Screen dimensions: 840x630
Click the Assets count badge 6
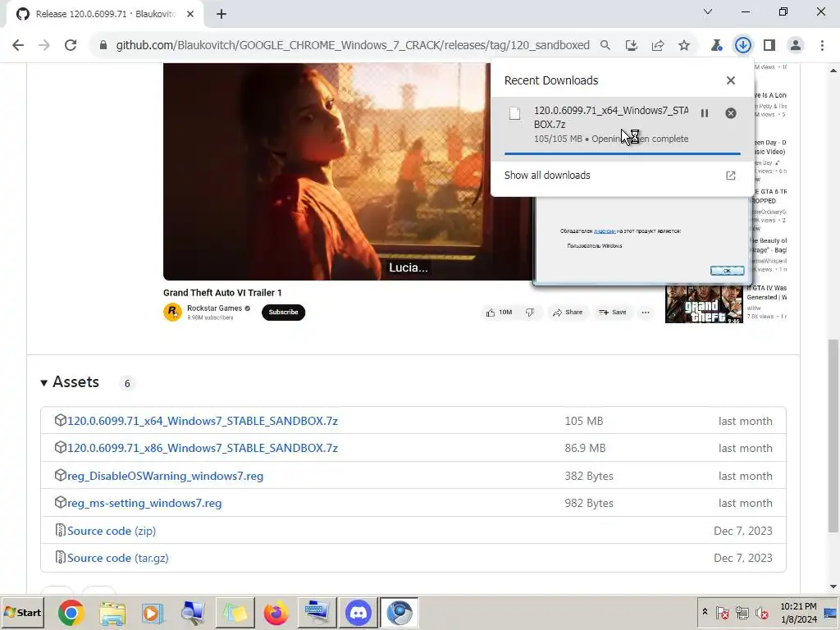tap(127, 383)
